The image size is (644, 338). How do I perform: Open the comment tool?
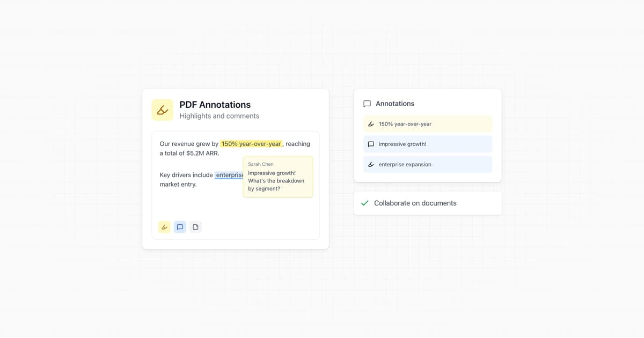[x=180, y=226]
